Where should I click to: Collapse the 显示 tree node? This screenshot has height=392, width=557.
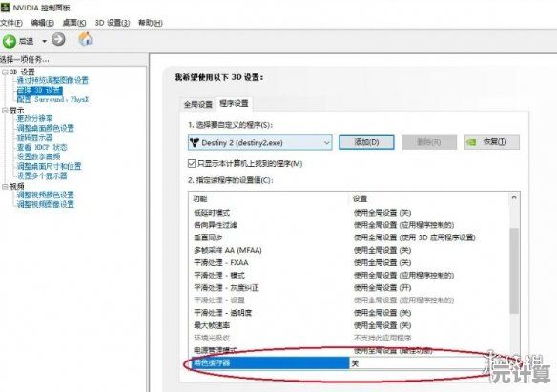[5, 111]
